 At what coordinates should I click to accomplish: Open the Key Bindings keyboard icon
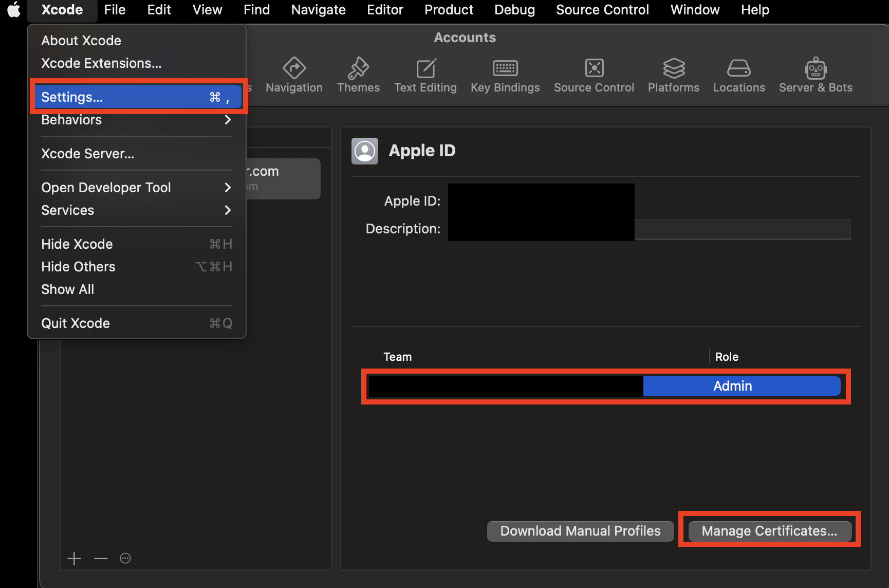pyautogui.click(x=505, y=68)
